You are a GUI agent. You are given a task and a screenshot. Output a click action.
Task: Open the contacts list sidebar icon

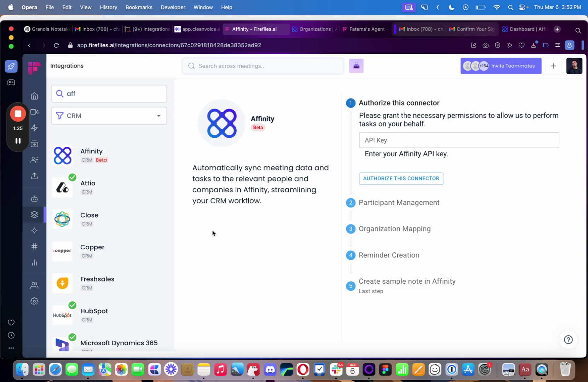34,160
